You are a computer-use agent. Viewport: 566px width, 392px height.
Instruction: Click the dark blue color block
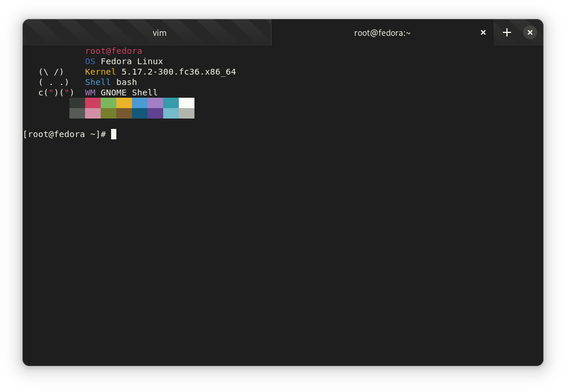point(139,113)
